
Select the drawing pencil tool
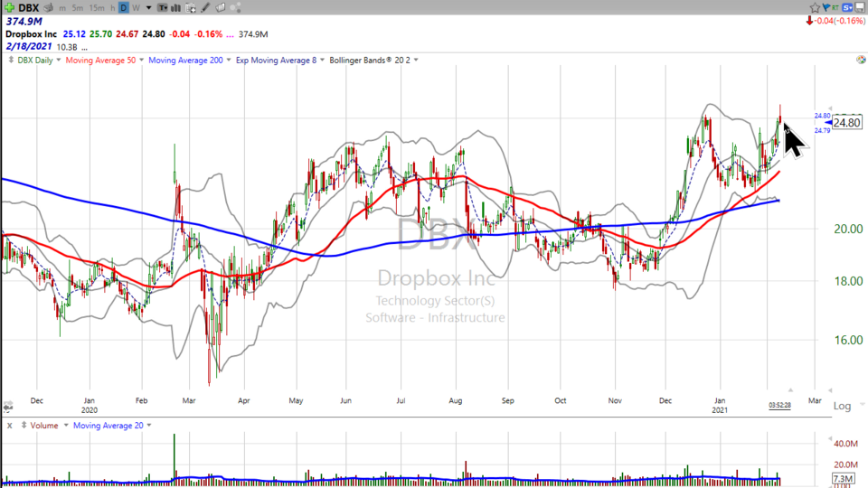205,8
